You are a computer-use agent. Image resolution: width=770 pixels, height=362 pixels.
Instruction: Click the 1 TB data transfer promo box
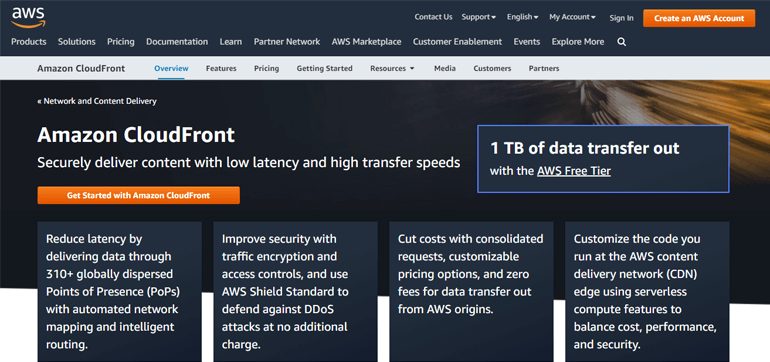[603, 159]
